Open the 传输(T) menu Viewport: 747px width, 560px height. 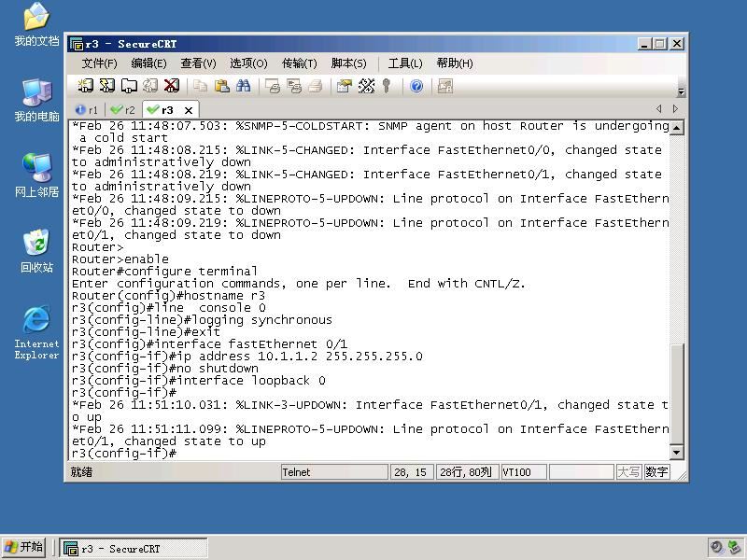tap(299, 63)
